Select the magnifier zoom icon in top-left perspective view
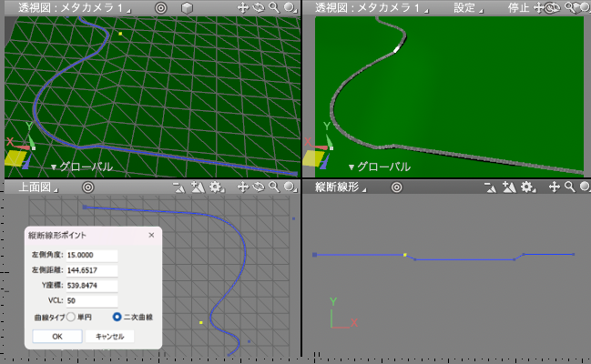Screen dimensions: 591x364 [274, 7]
